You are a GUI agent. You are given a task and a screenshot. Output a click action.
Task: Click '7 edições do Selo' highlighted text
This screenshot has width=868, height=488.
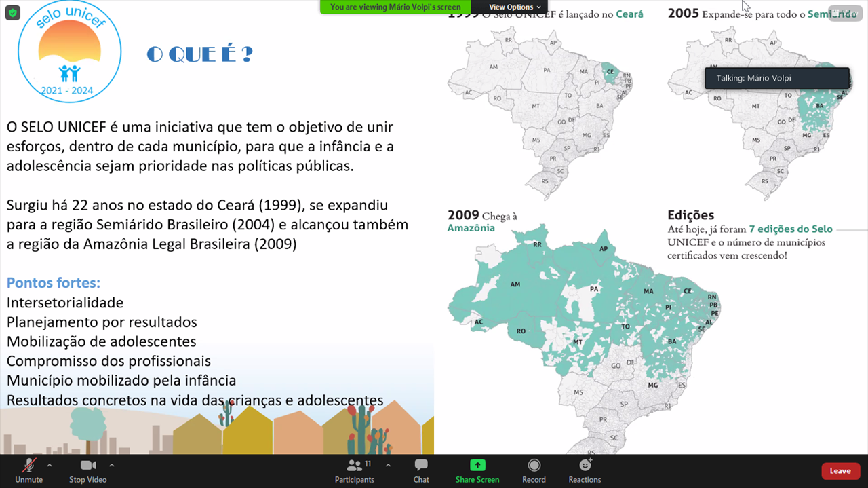pos(791,229)
